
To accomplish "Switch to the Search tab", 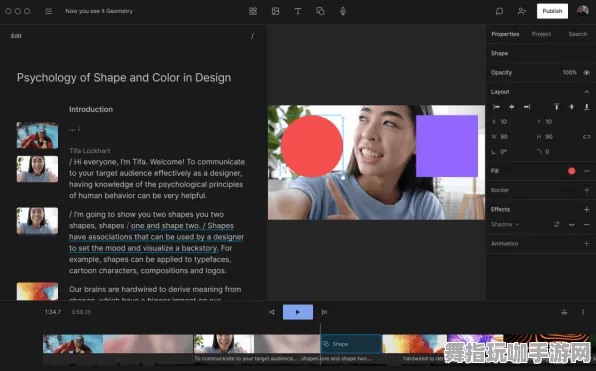I will (578, 34).
